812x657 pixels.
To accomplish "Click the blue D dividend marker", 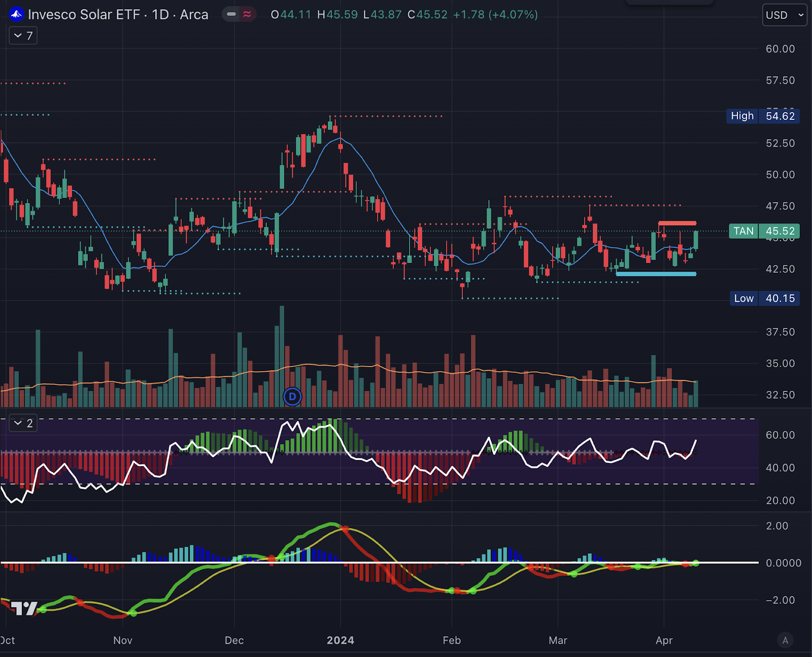I will (292, 397).
